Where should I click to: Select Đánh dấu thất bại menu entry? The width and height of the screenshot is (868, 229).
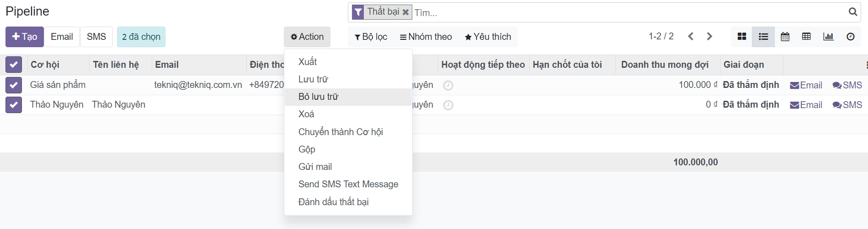(x=333, y=202)
